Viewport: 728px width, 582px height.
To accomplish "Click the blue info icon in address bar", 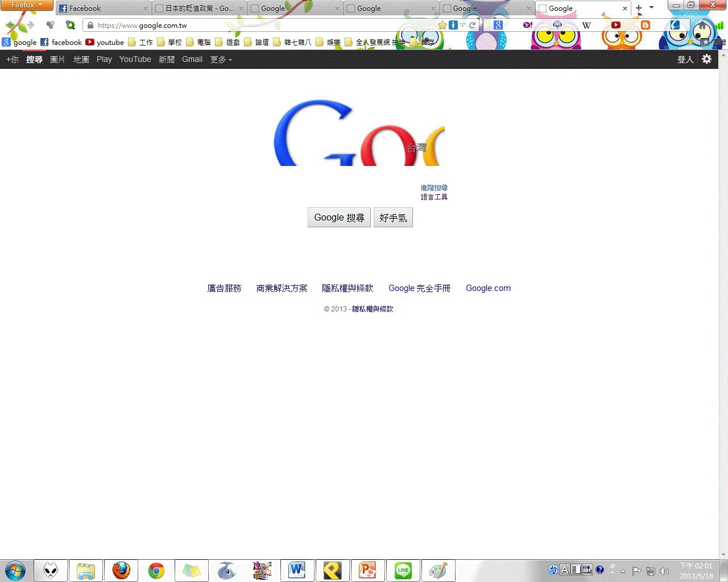I will pyautogui.click(x=453, y=25).
